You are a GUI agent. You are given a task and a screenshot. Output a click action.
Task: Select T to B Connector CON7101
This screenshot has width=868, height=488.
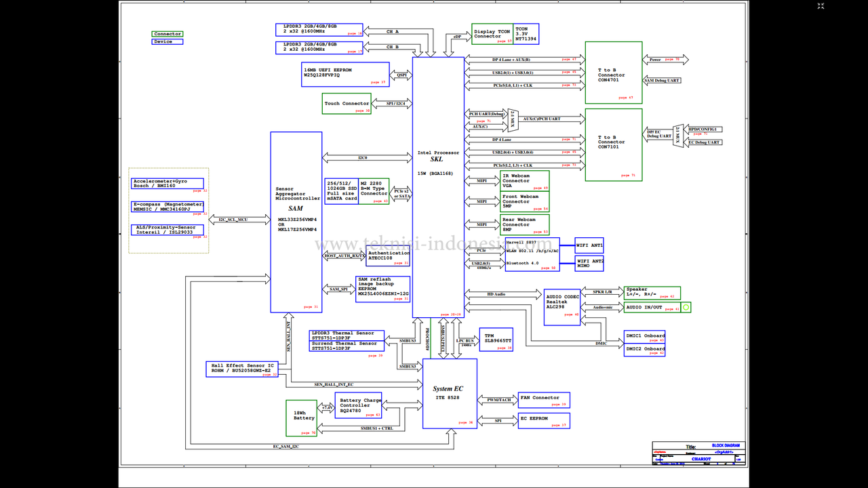tap(614, 144)
